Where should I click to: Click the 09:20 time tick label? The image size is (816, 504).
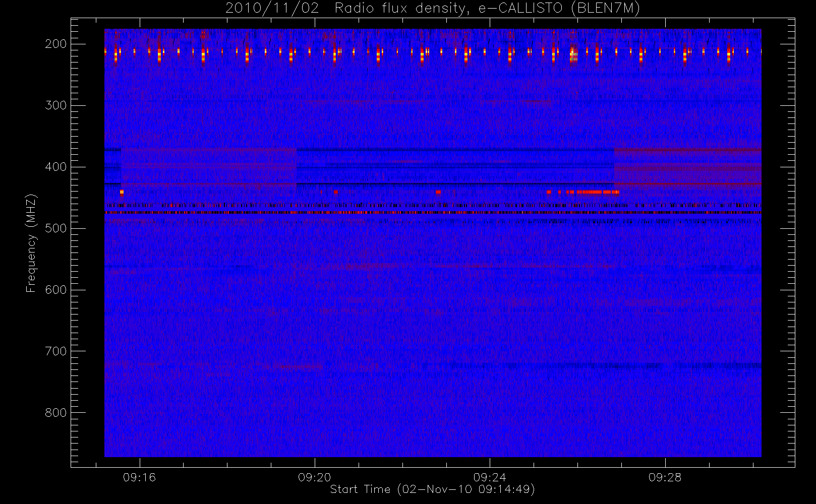pyautogui.click(x=315, y=477)
